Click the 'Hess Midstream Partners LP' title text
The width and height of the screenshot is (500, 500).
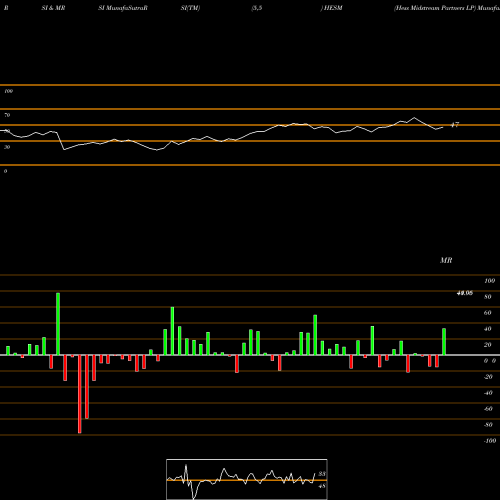[434, 8]
